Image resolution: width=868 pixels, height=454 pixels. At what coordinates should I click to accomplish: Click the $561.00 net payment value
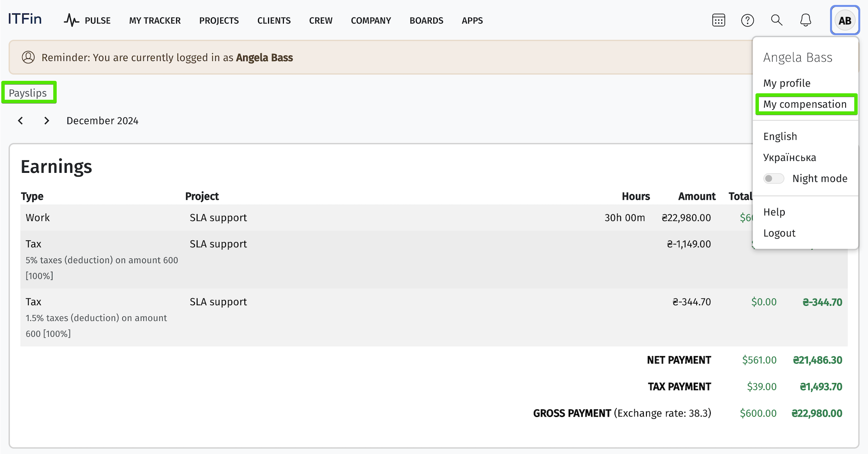coord(759,360)
